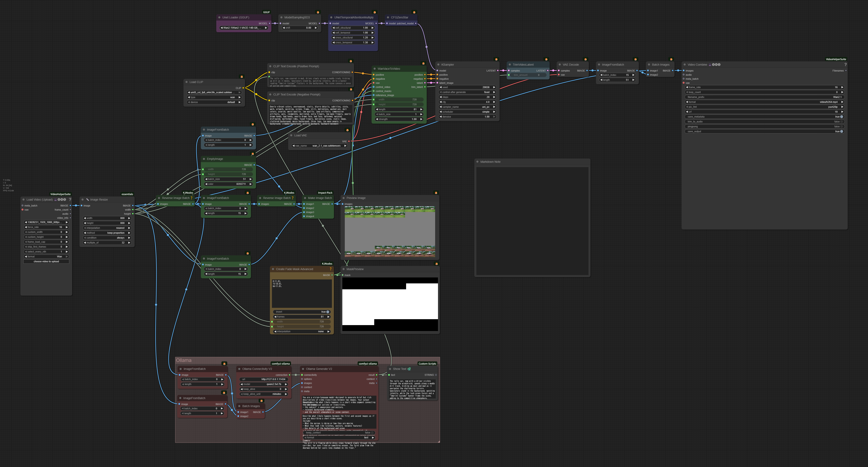Toggle the invert switch in Create Fade Mask Advanced
The width and height of the screenshot is (868, 467).
[x=327, y=312]
